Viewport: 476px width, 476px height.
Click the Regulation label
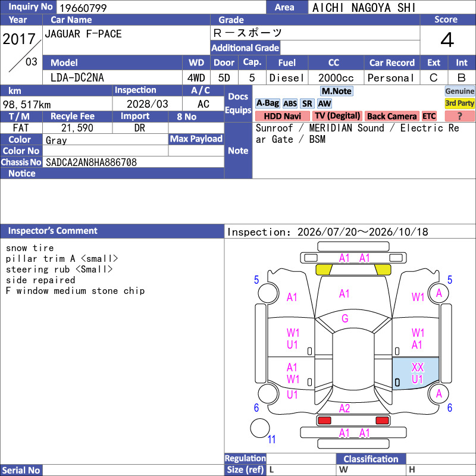(x=245, y=458)
